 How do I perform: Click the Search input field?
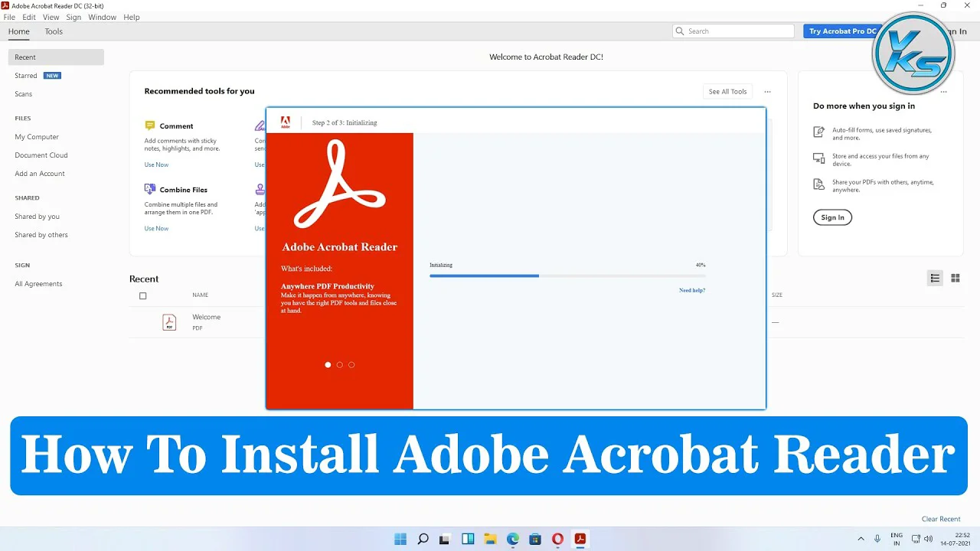(733, 31)
